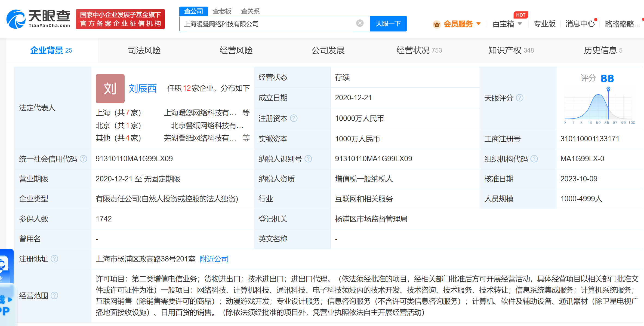
Task: Open the 历史信息 tab
Action: coord(603,50)
